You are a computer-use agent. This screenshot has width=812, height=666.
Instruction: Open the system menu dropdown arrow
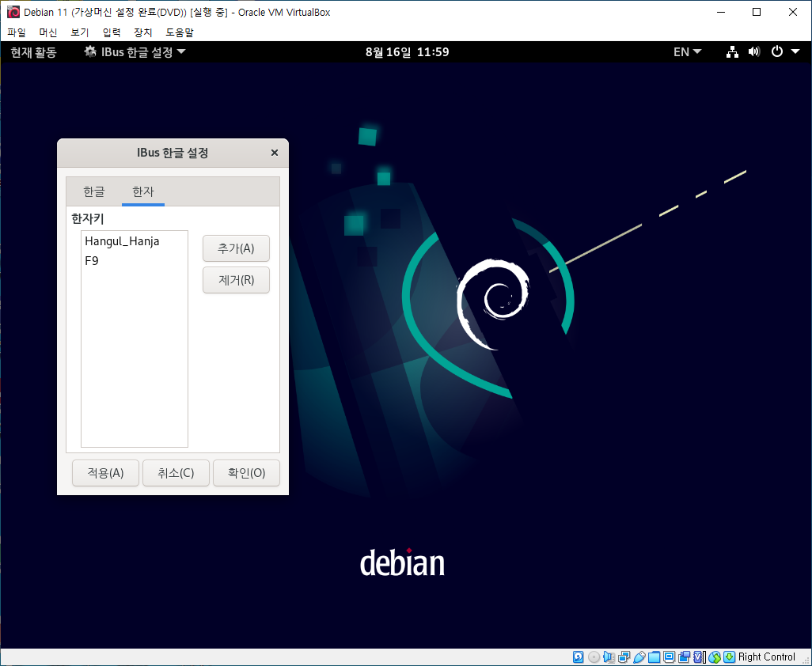[x=795, y=51]
